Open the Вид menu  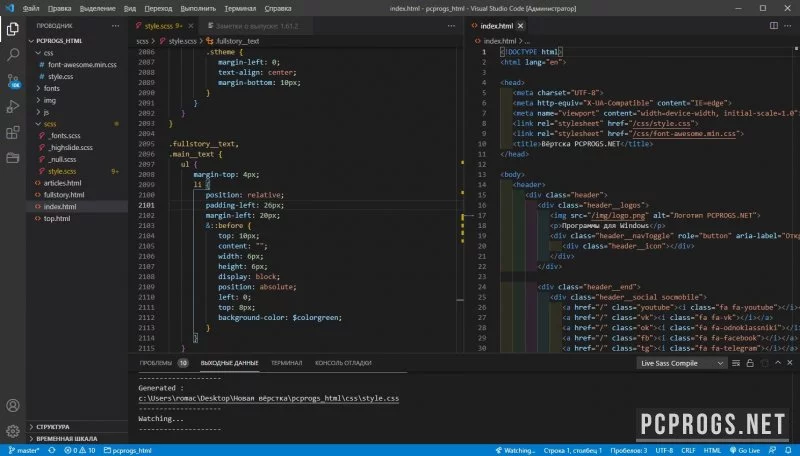coord(130,8)
